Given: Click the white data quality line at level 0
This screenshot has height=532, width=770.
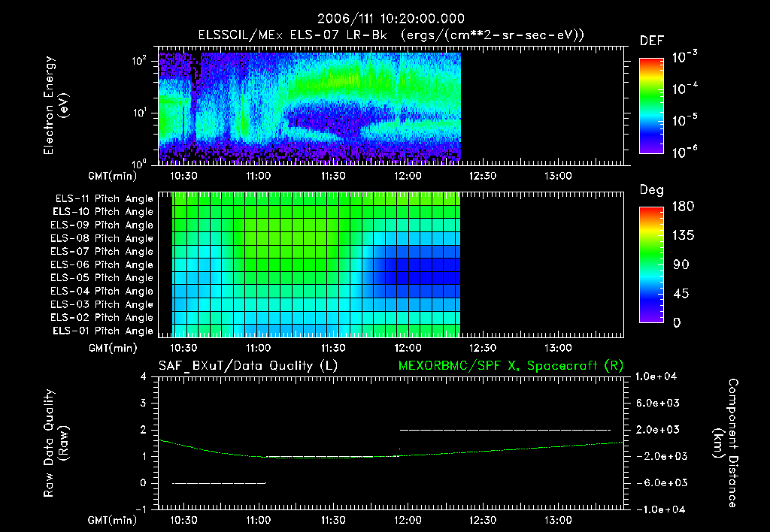Looking at the screenshot, I should pos(219,483).
